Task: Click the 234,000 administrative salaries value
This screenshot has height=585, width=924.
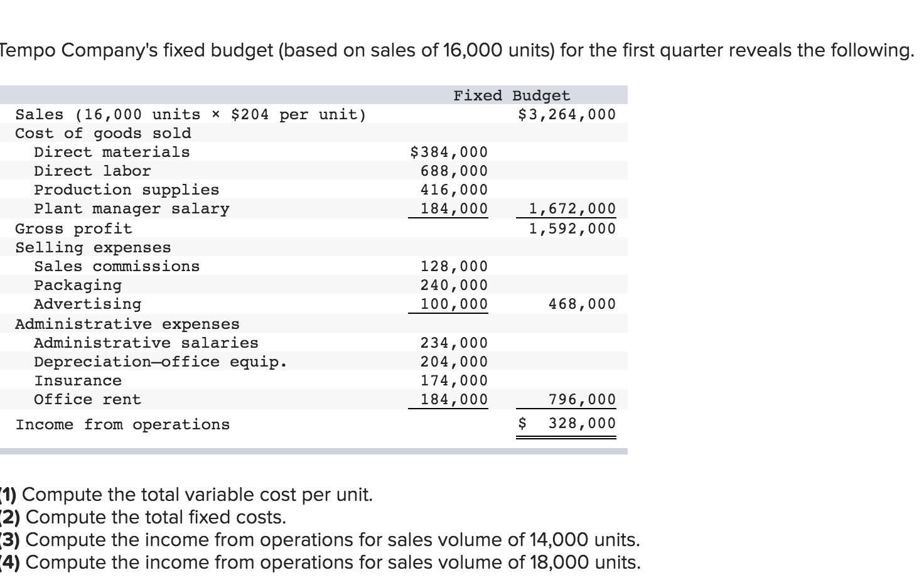Action: pos(454,343)
